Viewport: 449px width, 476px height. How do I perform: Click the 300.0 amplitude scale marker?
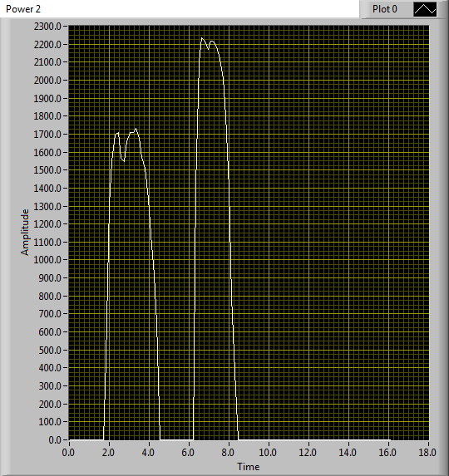coord(50,385)
